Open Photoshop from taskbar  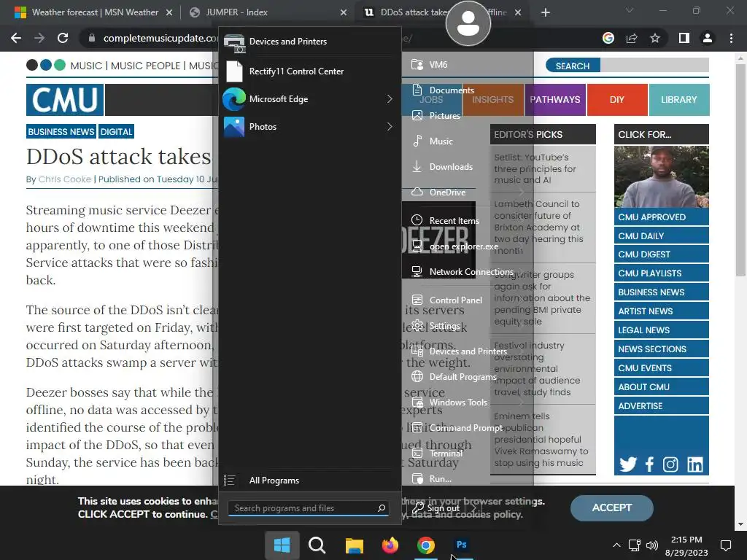click(462, 545)
